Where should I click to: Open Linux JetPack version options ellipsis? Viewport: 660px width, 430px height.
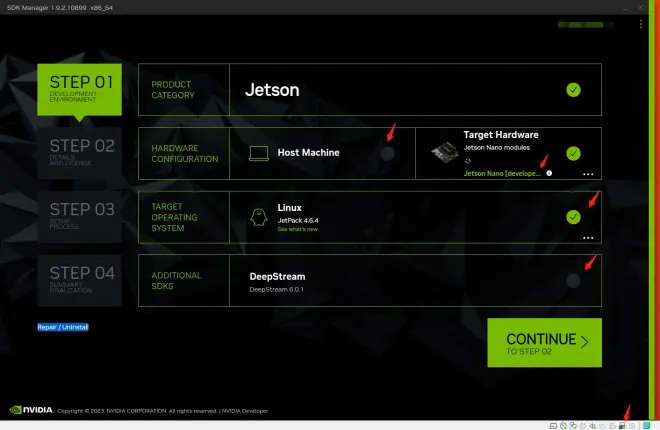coord(588,238)
